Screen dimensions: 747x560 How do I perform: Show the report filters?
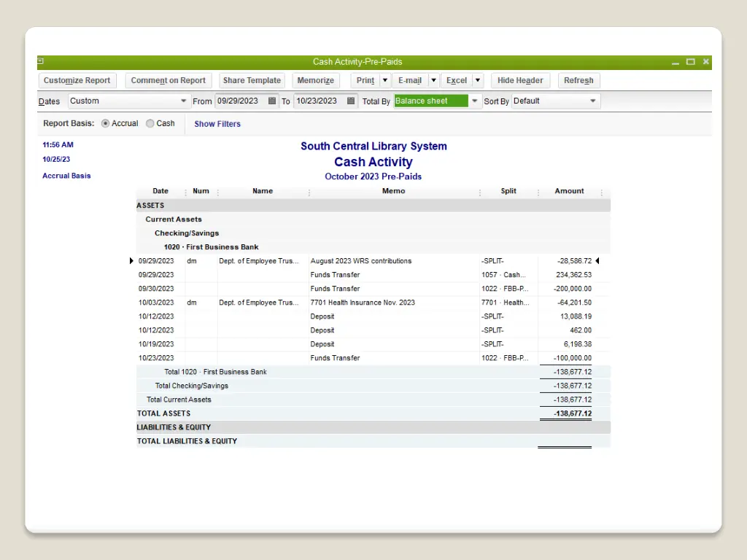pyautogui.click(x=217, y=124)
